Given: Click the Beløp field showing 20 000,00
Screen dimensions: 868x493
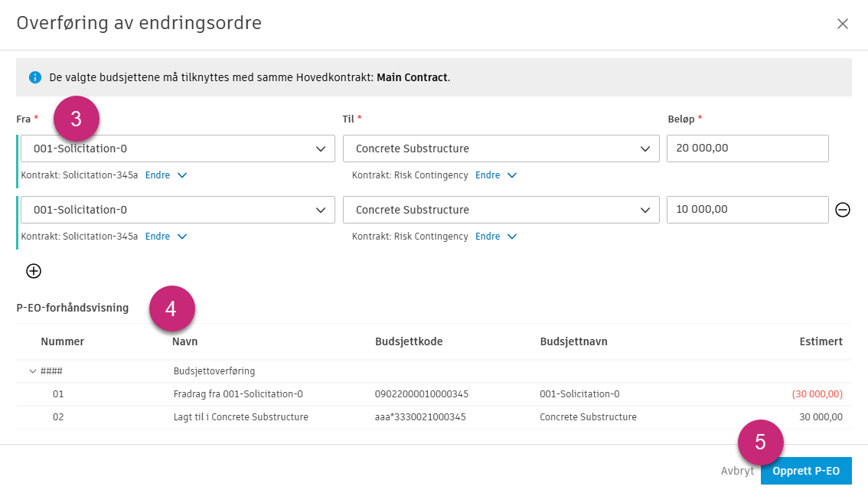Looking at the screenshot, I should point(747,148).
